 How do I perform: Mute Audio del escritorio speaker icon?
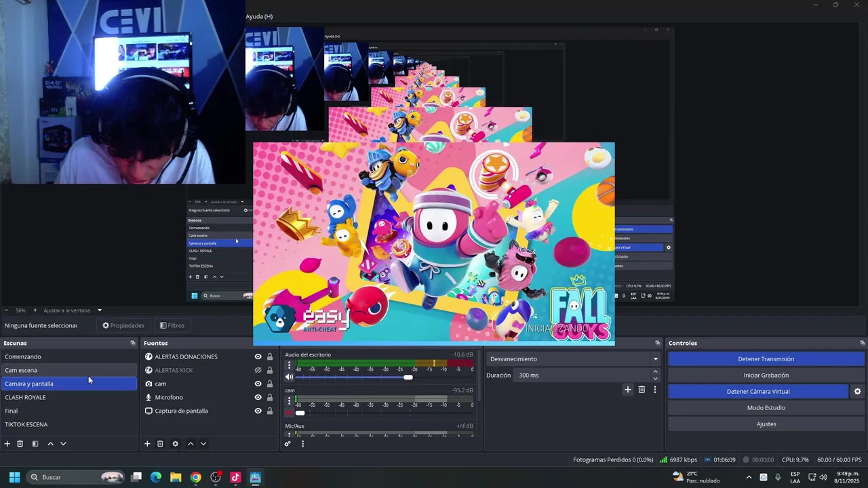point(290,377)
